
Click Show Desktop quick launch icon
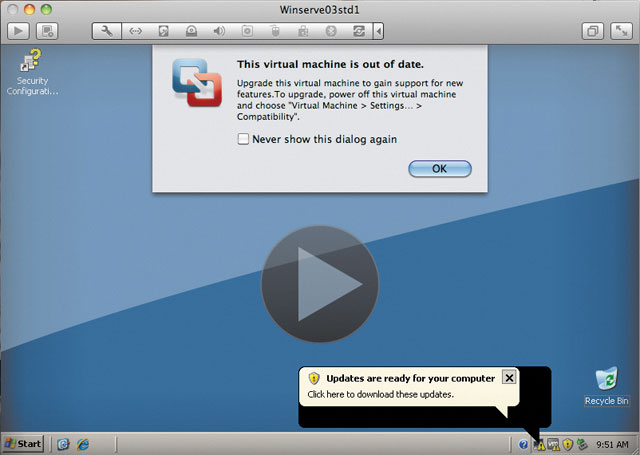click(63, 444)
